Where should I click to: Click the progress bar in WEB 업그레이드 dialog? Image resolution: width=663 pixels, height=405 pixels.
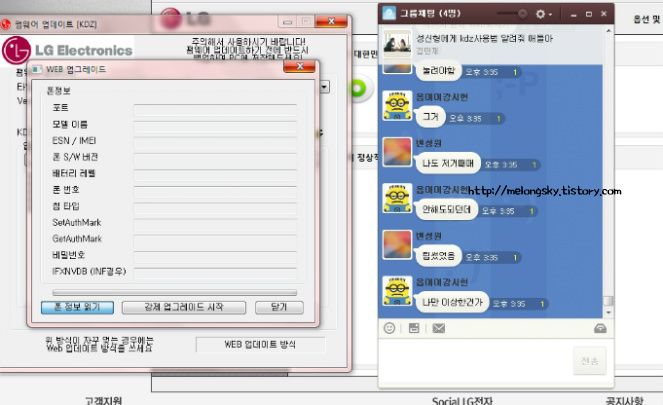coord(175,293)
